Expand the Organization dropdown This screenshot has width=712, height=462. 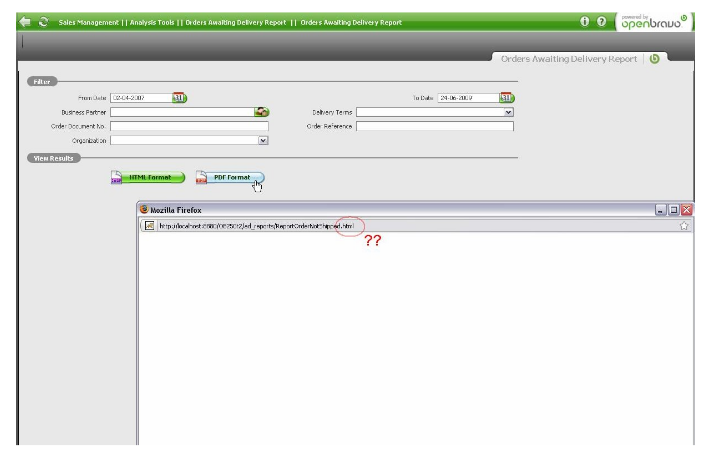263,141
